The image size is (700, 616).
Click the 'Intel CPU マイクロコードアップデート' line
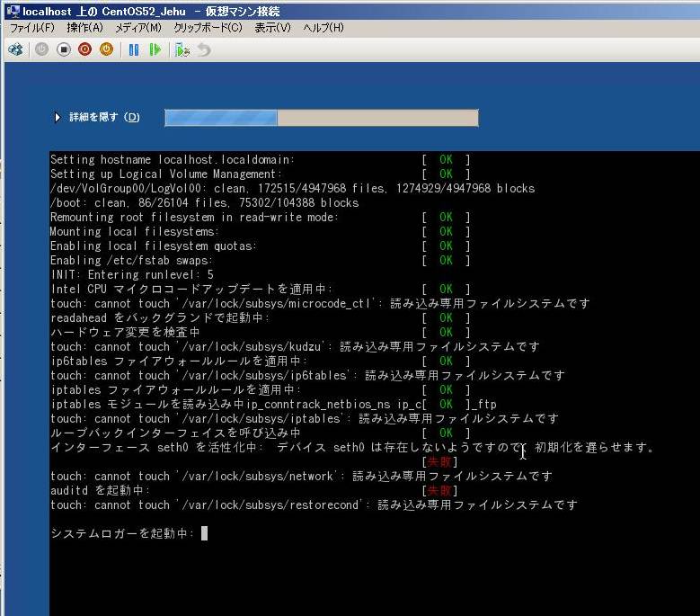191,289
